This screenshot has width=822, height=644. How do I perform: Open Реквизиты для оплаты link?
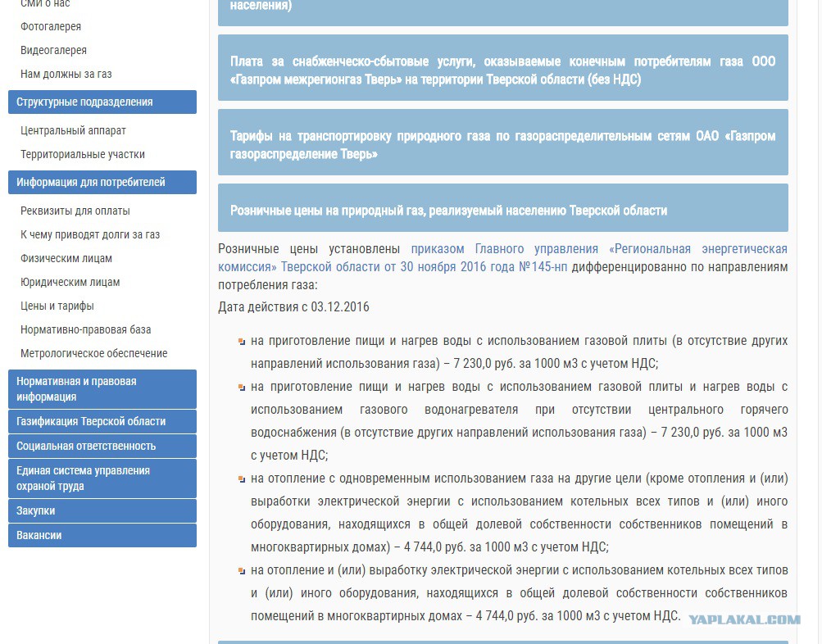75,211
